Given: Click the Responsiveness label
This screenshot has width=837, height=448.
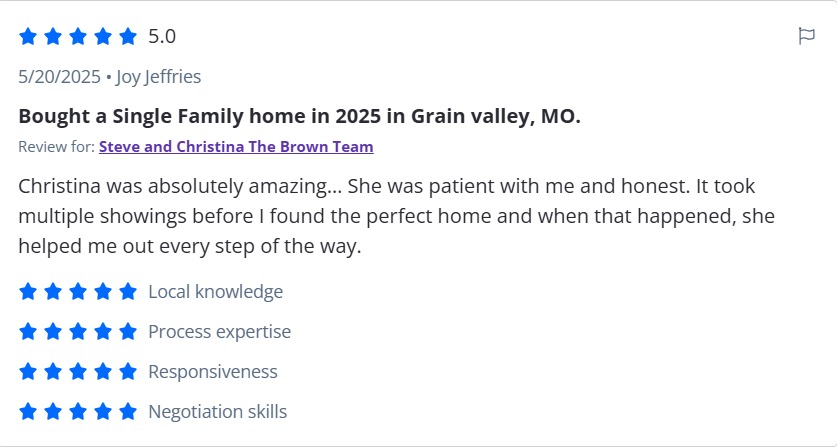Looking at the screenshot, I should [212, 372].
